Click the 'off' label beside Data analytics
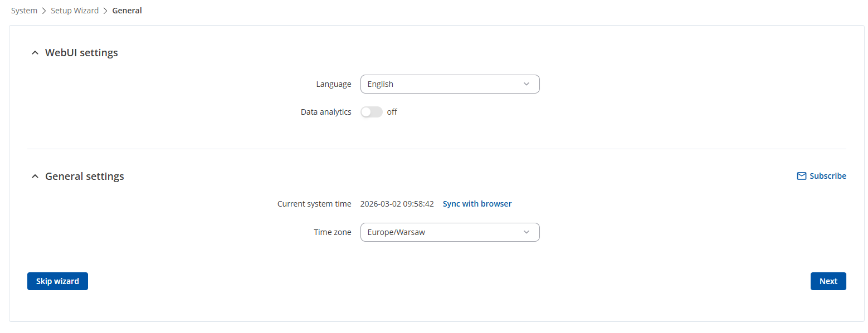 tap(392, 112)
